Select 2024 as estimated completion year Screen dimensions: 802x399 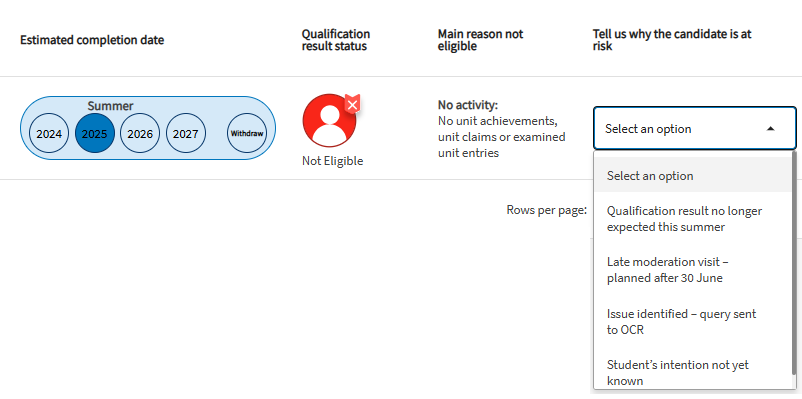(x=49, y=134)
